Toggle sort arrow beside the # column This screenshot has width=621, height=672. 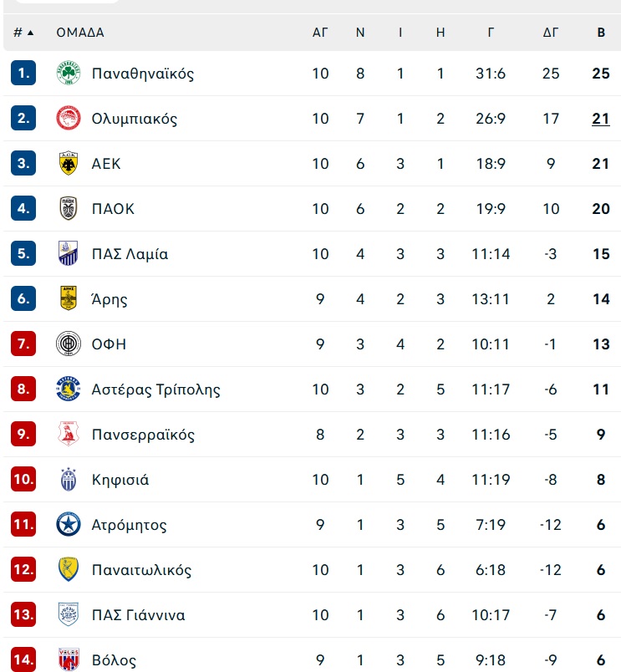[x=30, y=33]
